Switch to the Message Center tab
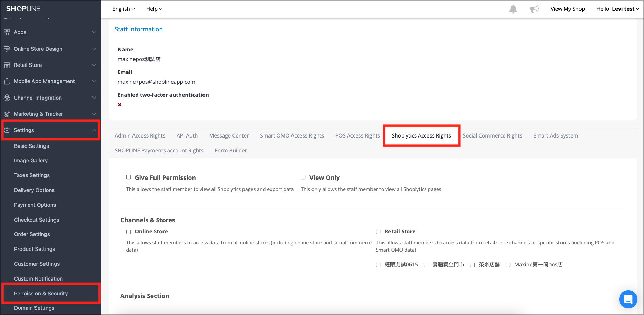Screen dimensions: 644x315 click(x=229, y=136)
